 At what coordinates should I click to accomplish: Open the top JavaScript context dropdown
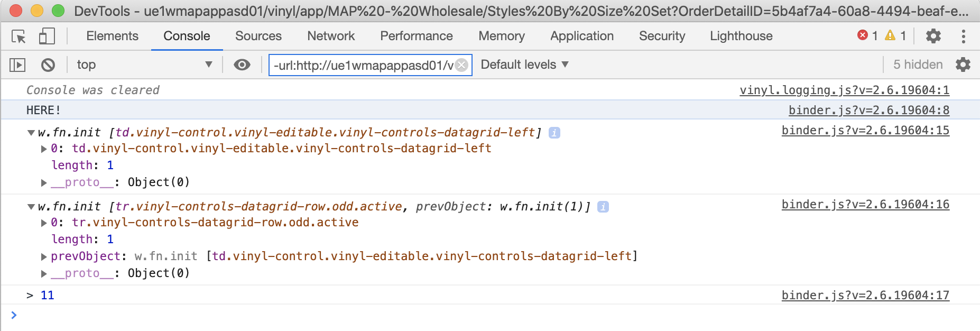tap(144, 65)
